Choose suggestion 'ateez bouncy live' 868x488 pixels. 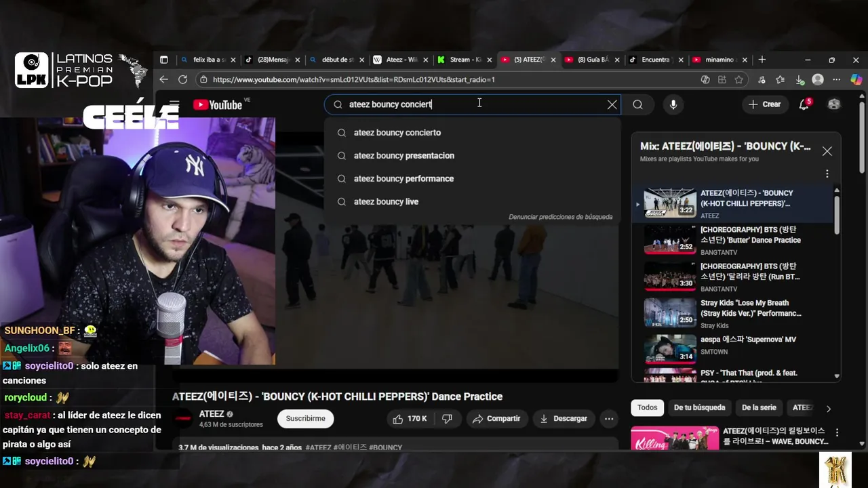(472, 202)
